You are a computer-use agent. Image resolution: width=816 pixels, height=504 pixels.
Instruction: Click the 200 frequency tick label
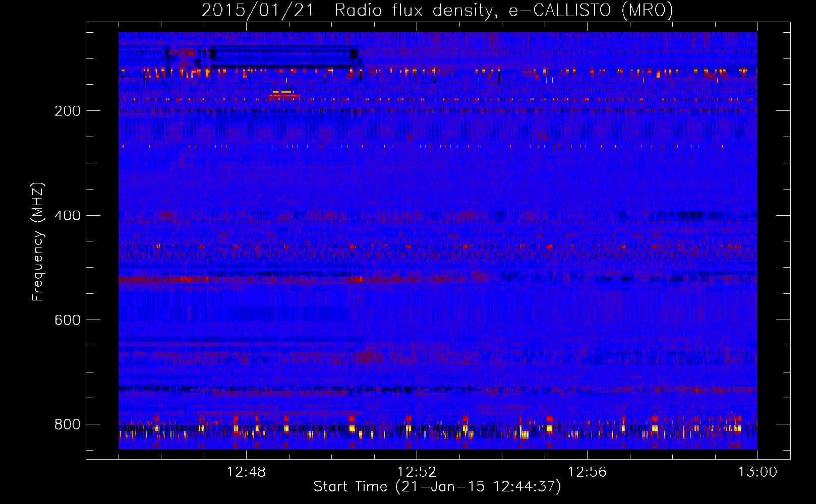tap(68, 111)
